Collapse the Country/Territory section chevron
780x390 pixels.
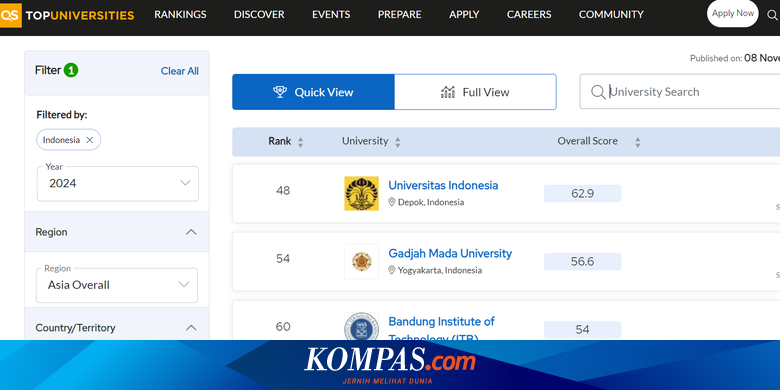click(x=191, y=327)
